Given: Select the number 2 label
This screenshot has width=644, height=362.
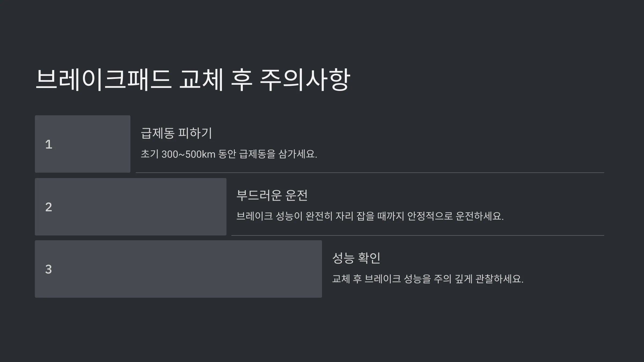Looking at the screenshot, I should [x=49, y=207].
